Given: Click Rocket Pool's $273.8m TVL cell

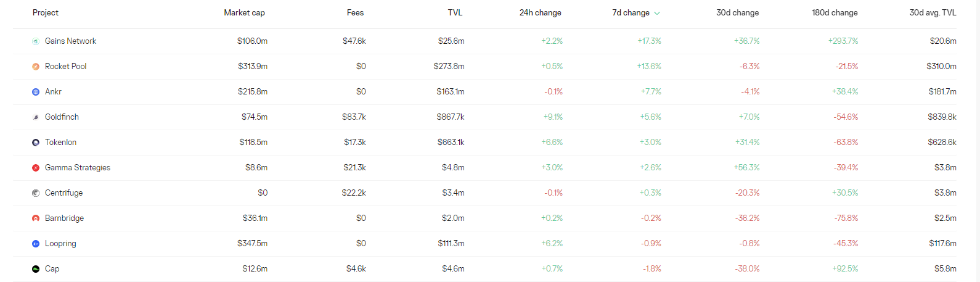Looking at the screenshot, I should (x=449, y=67).
